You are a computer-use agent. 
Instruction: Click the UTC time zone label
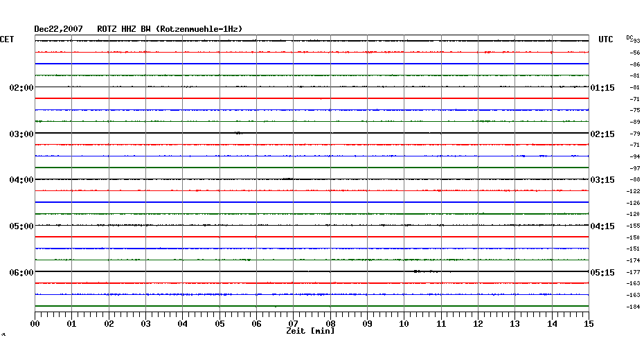606,39
